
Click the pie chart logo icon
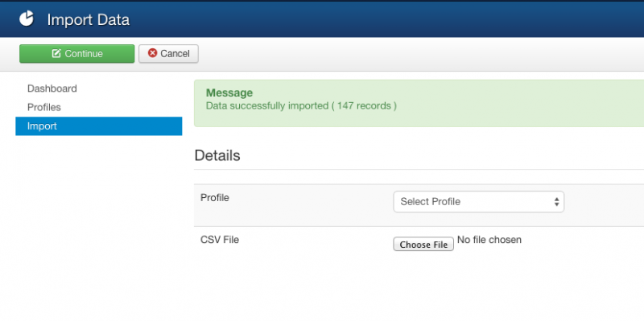tap(27, 19)
